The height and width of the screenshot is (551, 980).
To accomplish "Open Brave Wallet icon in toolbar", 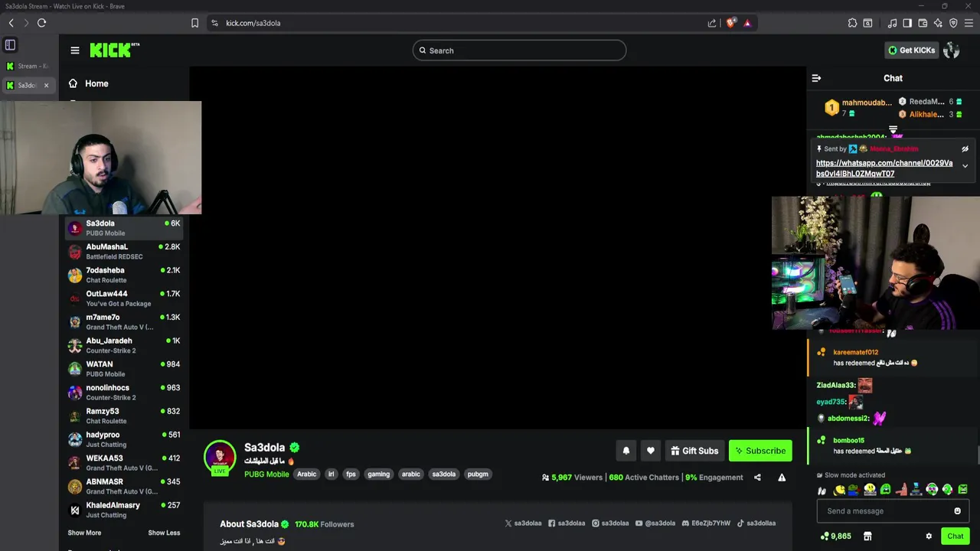I will 923,23.
